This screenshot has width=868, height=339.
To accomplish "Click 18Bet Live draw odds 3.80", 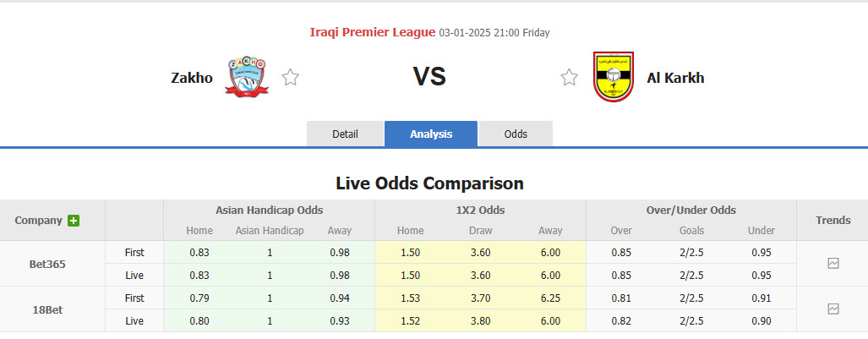I will click(480, 321).
